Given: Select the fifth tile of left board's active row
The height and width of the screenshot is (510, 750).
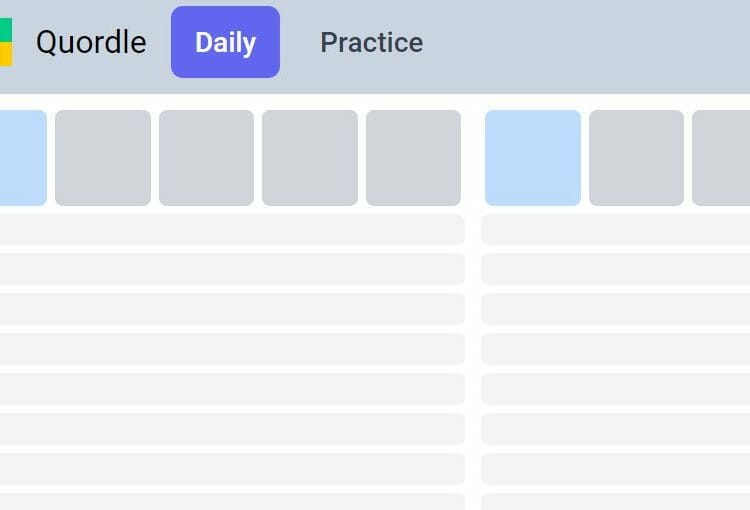Looking at the screenshot, I should click(413, 158).
